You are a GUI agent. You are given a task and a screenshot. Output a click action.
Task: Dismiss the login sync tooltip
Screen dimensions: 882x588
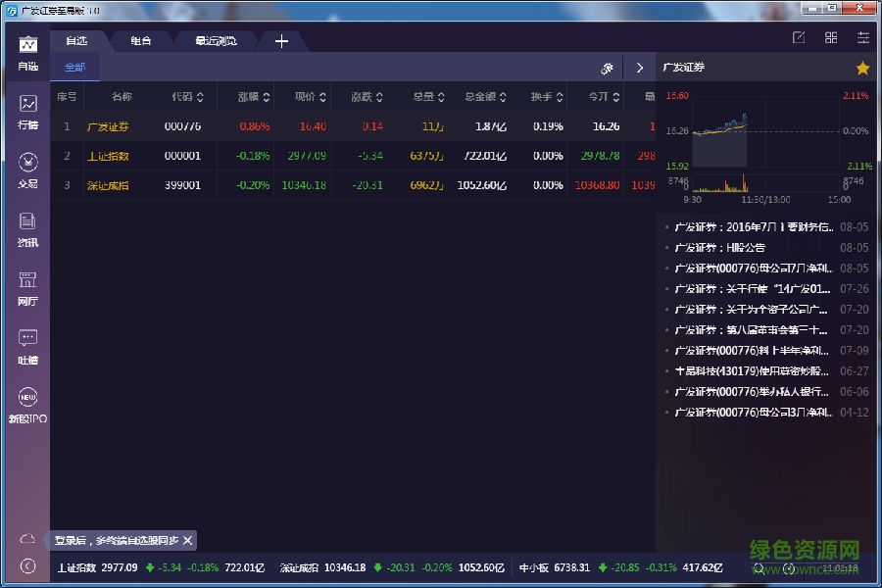click(187, 540)
